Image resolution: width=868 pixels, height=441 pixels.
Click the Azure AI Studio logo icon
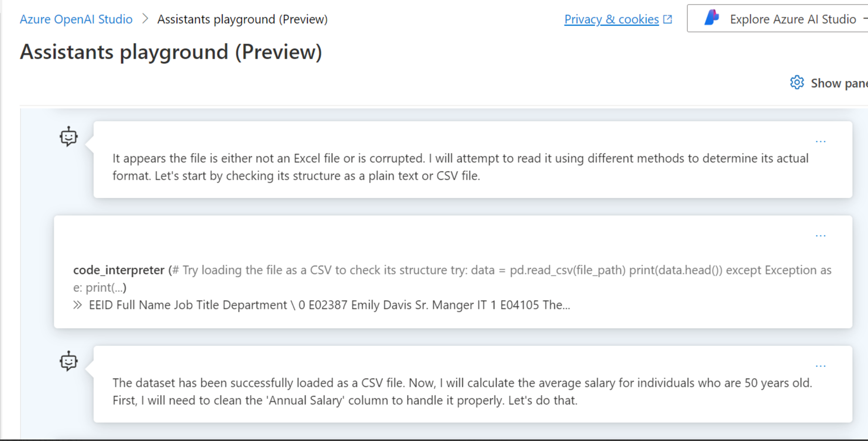pyautogui.click(x=712, y=18)
